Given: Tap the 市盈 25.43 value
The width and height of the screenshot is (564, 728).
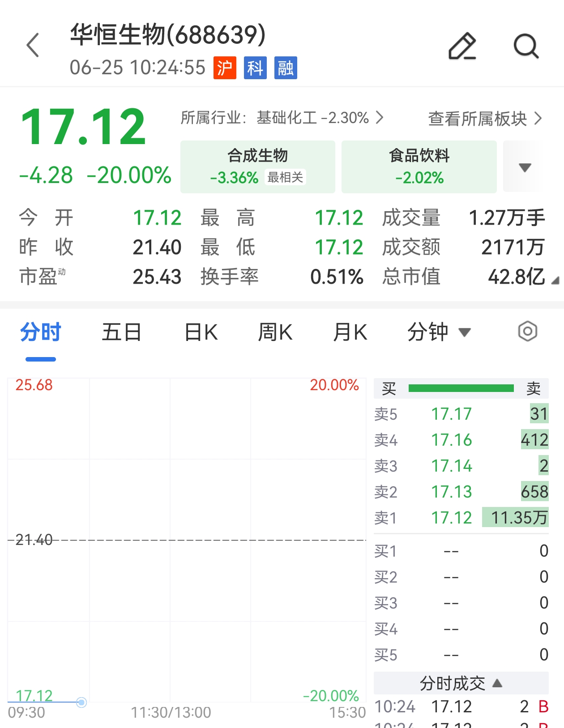Looking at the screenshot, I should click(x=157, y=277).
